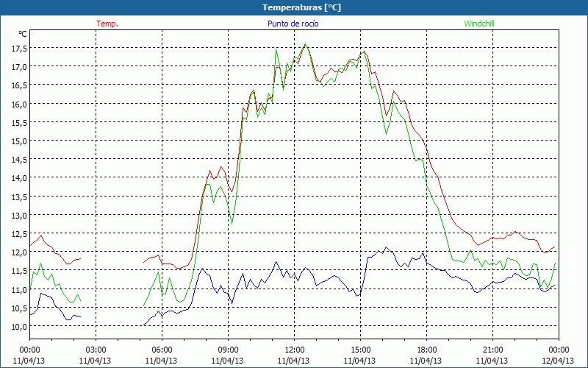Click the 14,5 y-axis value

pyautogui.click(x=19, y=160)
